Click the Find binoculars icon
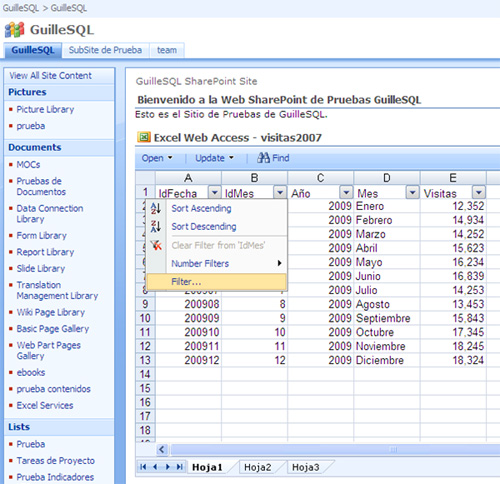Viewport: 500px width, 484px height. coord(263,158)
